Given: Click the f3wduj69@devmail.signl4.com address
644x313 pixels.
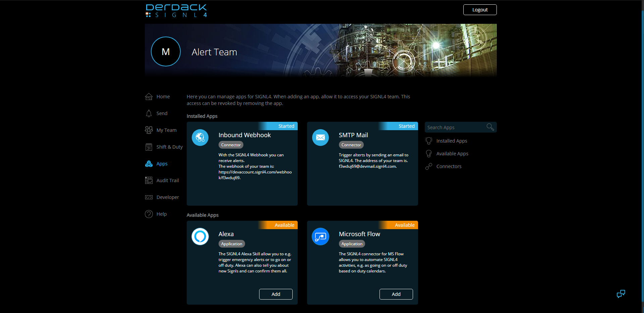Looking at the screenshot, I should pos(367,166).
